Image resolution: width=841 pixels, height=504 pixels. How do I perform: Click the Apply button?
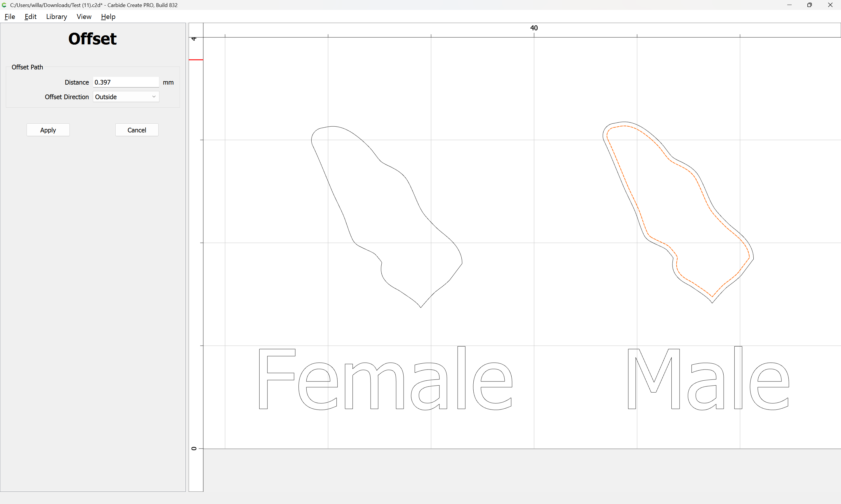click(x=48, y=130)
